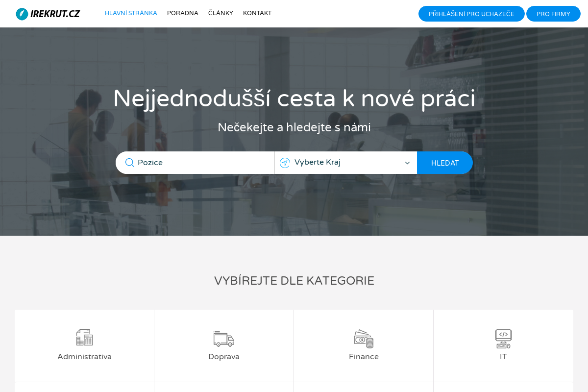Open the Doprava category card
588x392 pixels.
[224, 345]
